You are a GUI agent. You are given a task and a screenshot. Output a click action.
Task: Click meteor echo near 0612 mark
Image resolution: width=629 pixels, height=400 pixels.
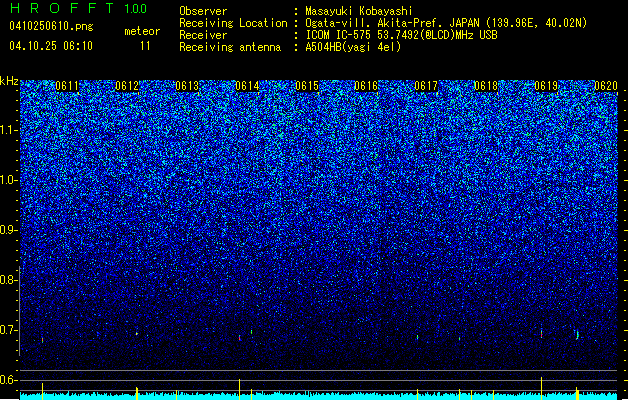[137, 333]
